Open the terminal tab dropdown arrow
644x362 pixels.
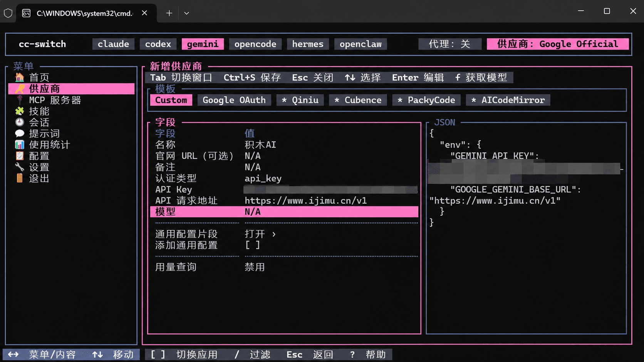[186, 13]
